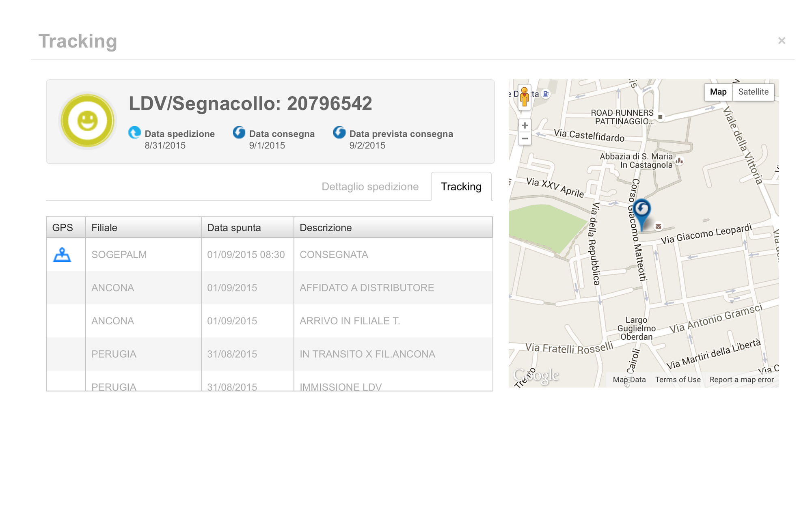
Task: Click the Street View pegman icon
Action: click(524, 97)
